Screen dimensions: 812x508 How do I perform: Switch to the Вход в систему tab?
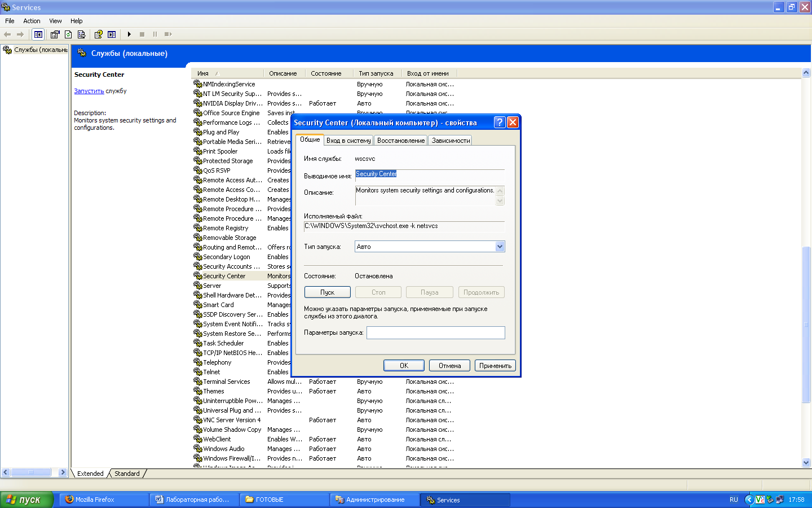point(348,141)
